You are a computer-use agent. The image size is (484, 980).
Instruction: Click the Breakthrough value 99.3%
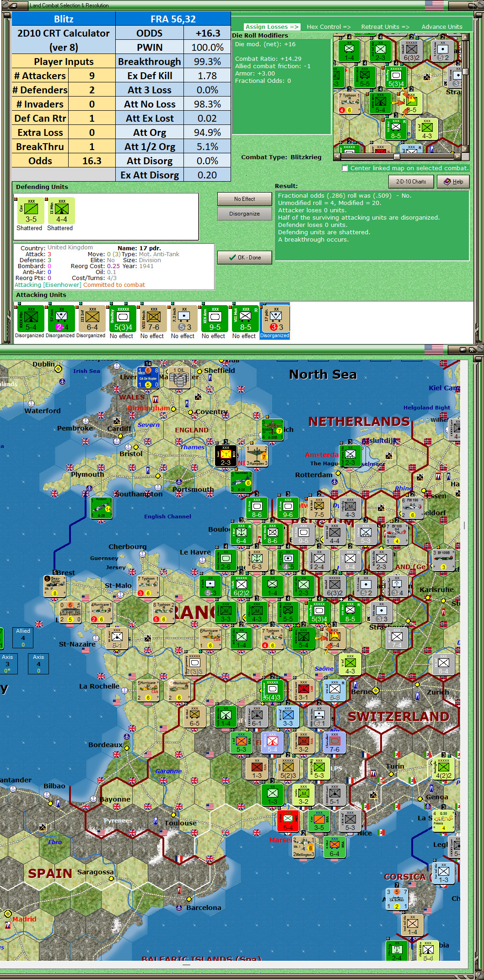(x=207, y=61)
